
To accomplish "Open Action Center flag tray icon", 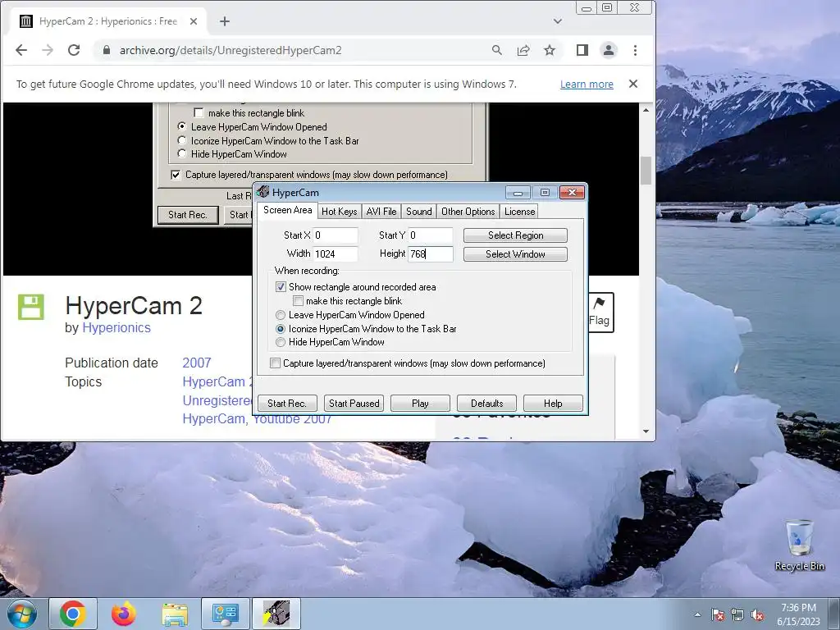I will (x=718, y=614).
